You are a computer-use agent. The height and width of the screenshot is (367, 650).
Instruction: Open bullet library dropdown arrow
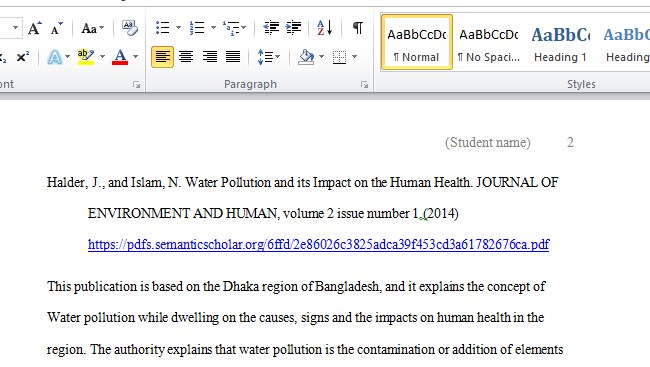[179, 28]
